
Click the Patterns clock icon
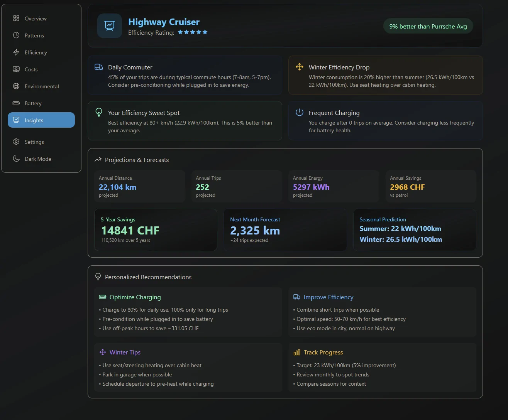pyautogui.click(x=16, y=35)
